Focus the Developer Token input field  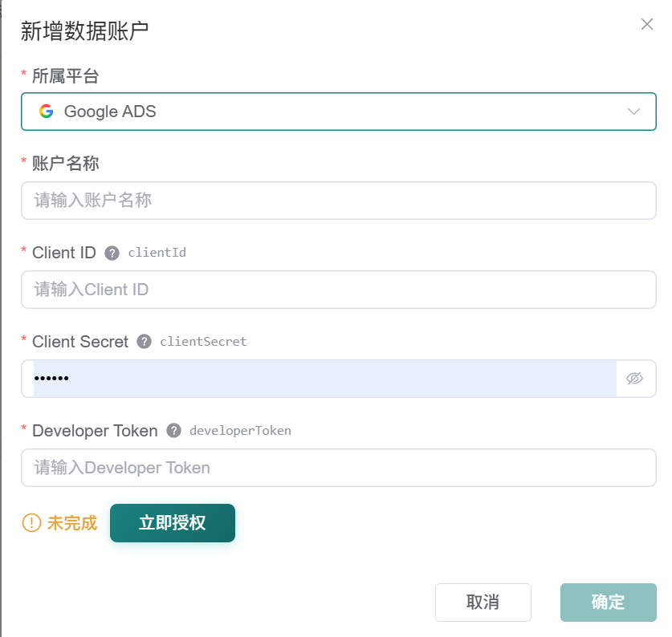(x=339, y=468)
